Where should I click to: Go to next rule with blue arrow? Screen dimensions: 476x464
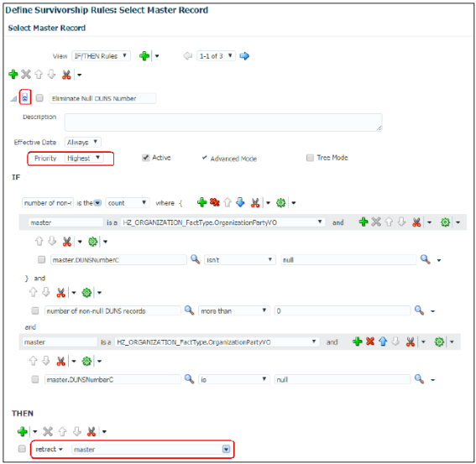pyautogui.click(x=244, y=56)
